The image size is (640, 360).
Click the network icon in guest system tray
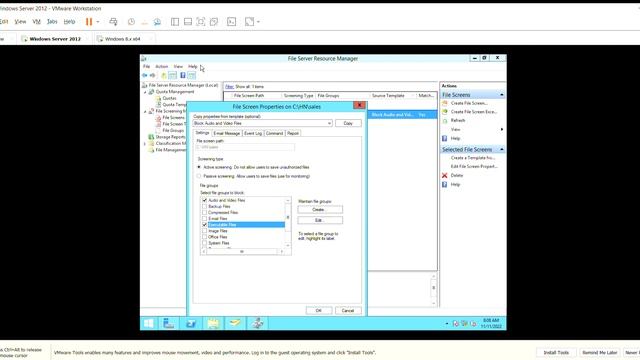(x=464, y=324)
